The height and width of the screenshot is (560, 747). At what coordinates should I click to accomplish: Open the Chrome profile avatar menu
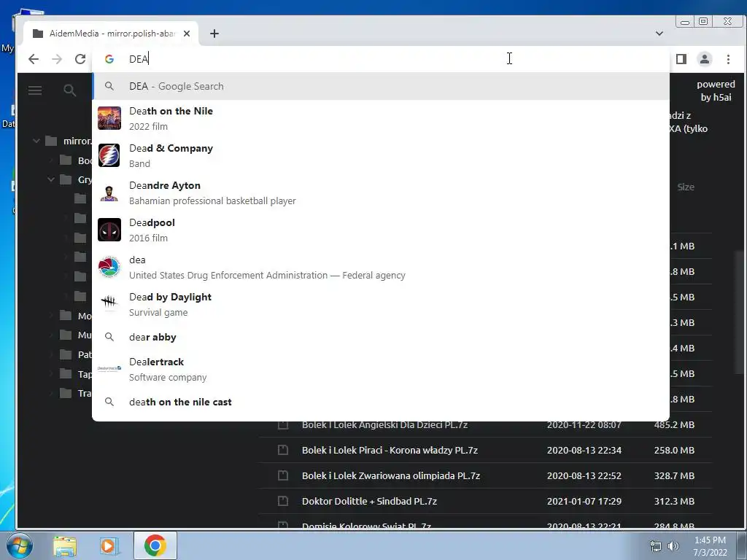(705, 59)
